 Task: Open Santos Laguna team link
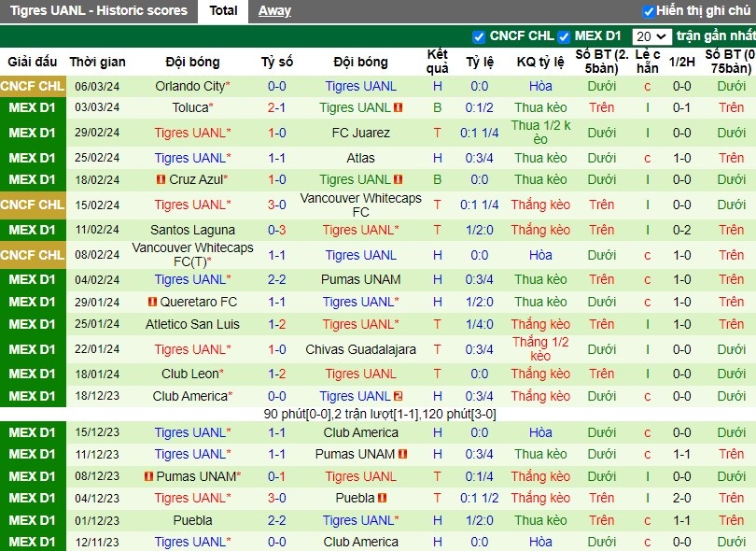(192, 230)
